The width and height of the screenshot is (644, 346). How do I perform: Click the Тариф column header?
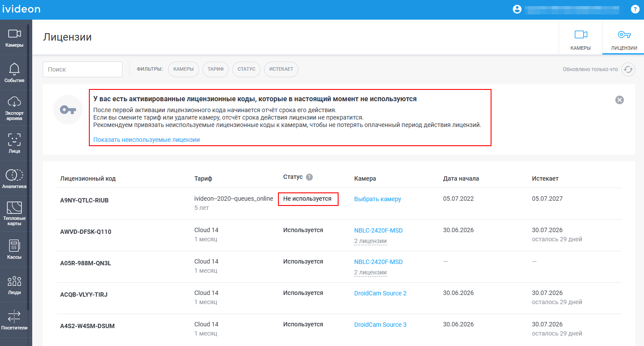[203, 178]
